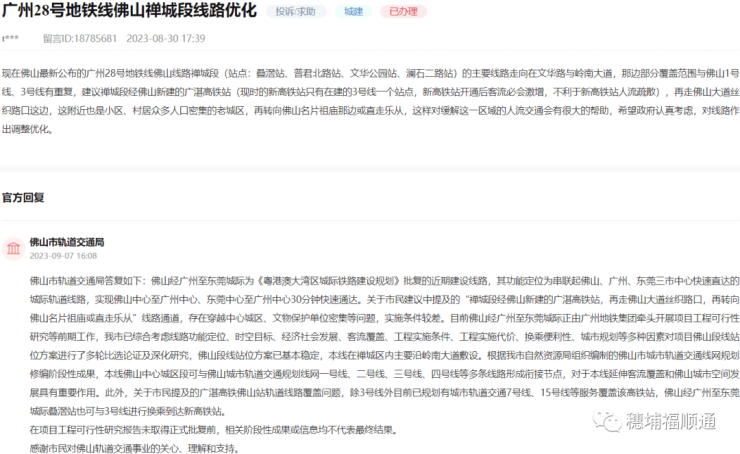740x454 pixels.
Task: Open the 佛山市轨道交通局 agency name
Action: pos(67,242)
